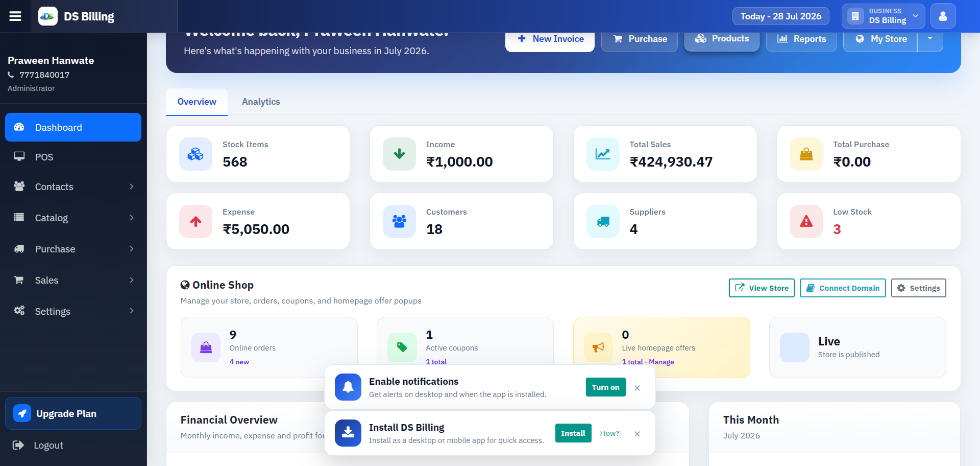
Task: Expand the Contacts sidebar menu
Action: [73, 187]
